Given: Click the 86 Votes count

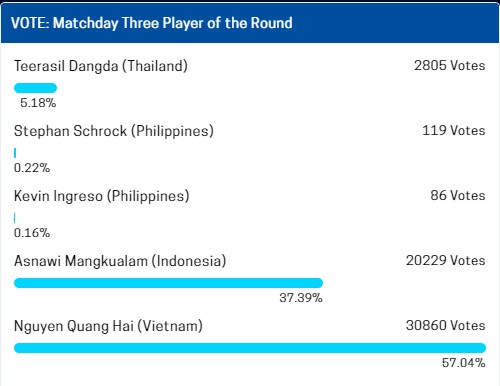Looking at the screenshot, I should [458, 195].
